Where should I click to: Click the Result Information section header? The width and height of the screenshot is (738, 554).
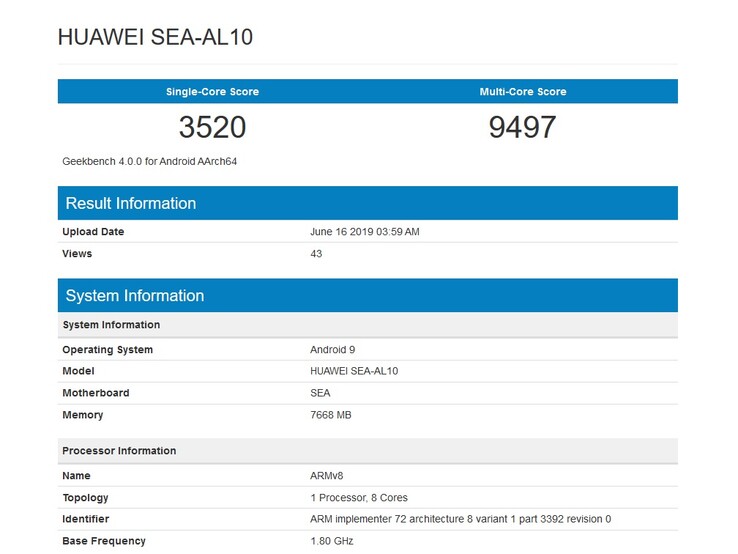[x=131, y=203]
